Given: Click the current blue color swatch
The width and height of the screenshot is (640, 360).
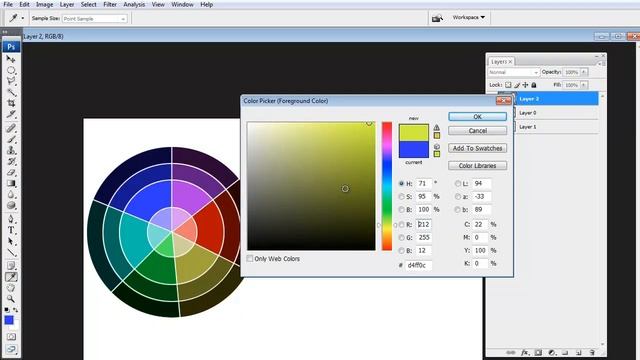Looking at the screenshot, I should point(414,149).
